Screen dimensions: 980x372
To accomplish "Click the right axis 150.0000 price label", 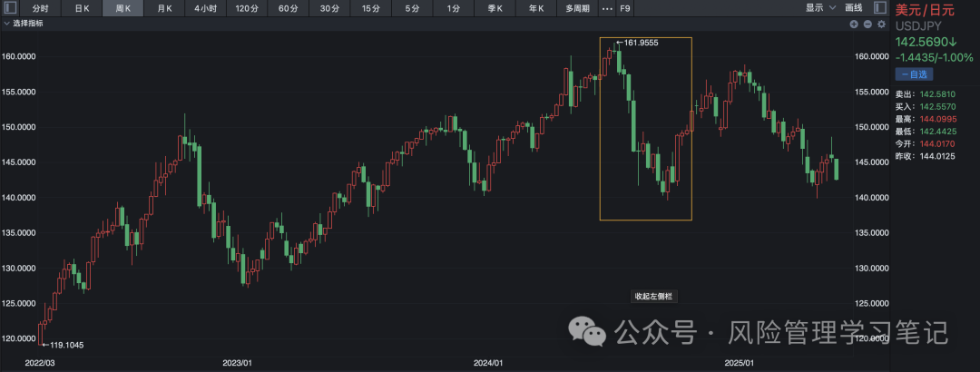I will pyautogui.click(x=871, y=128).
